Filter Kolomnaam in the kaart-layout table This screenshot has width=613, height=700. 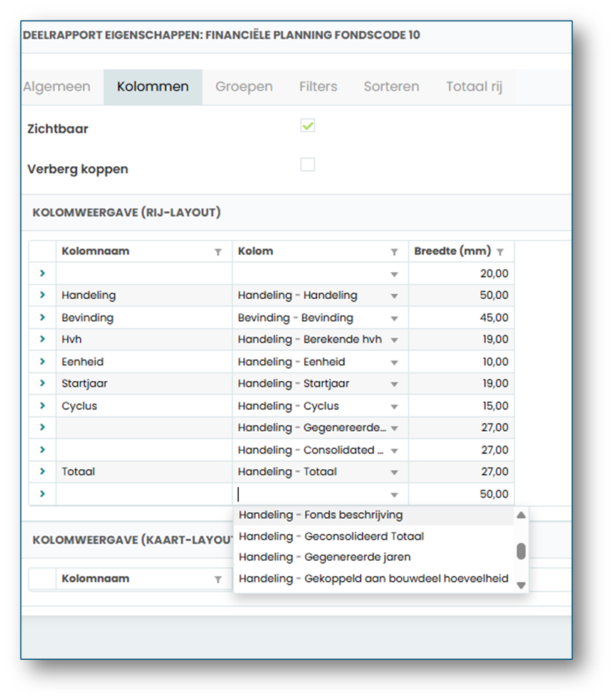217,580
